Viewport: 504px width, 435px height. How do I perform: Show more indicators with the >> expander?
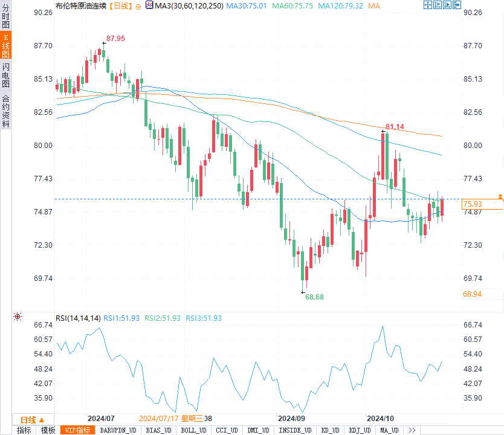pos(412,430)
